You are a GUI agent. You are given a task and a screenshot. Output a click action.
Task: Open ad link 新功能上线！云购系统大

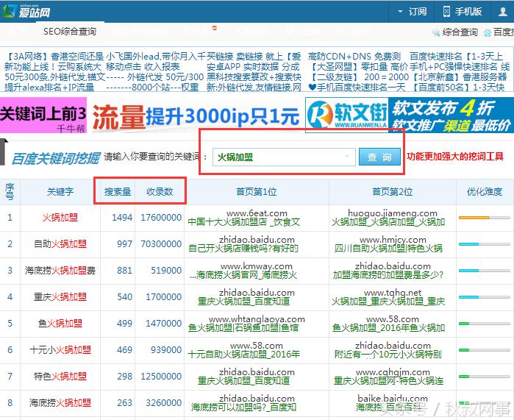tap(53, 66)
